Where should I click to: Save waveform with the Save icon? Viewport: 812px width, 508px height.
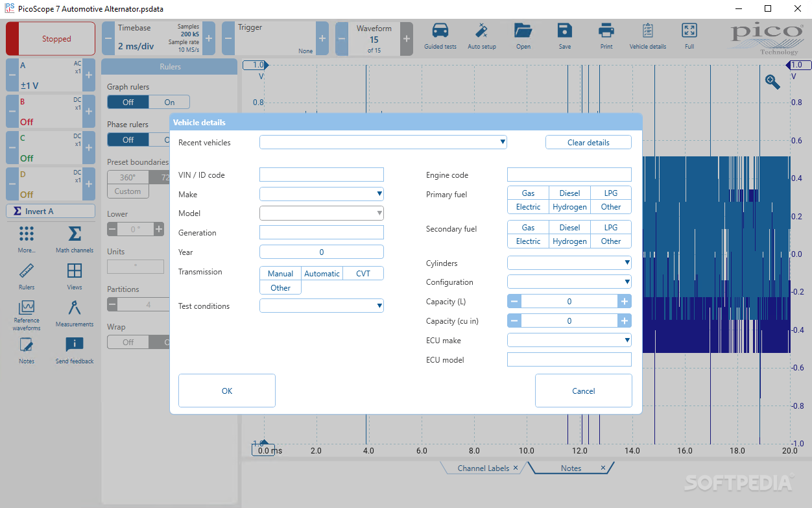[564, 30]
